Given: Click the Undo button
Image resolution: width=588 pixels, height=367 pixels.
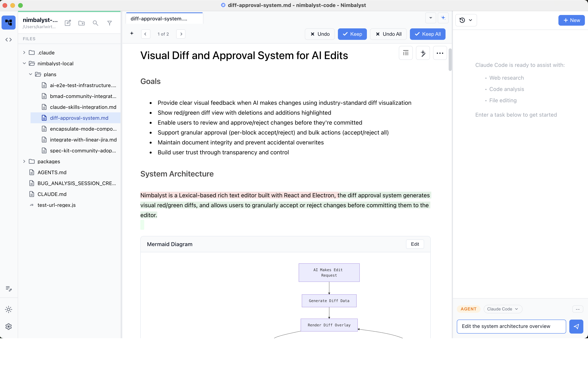Looking at the screenshot, I should click(x=320, y=34).
